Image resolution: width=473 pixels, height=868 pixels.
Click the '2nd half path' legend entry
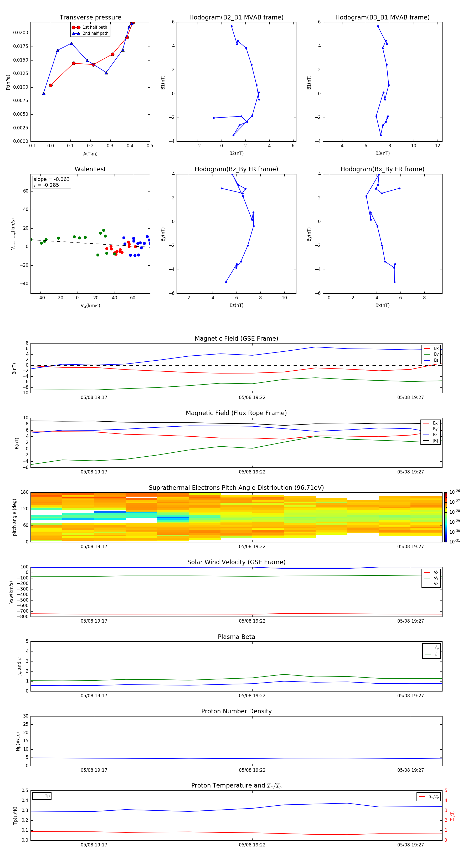click(90, 33)
